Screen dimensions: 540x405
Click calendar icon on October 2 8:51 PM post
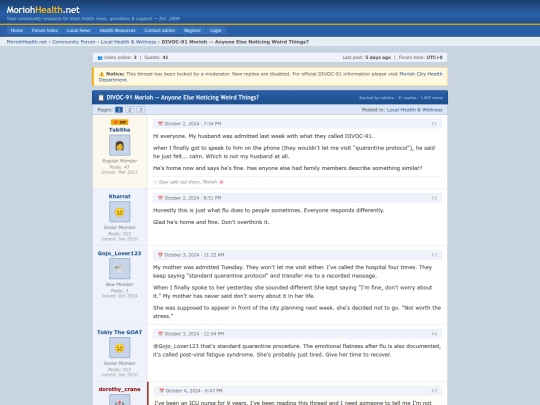[x=160, y=198]
